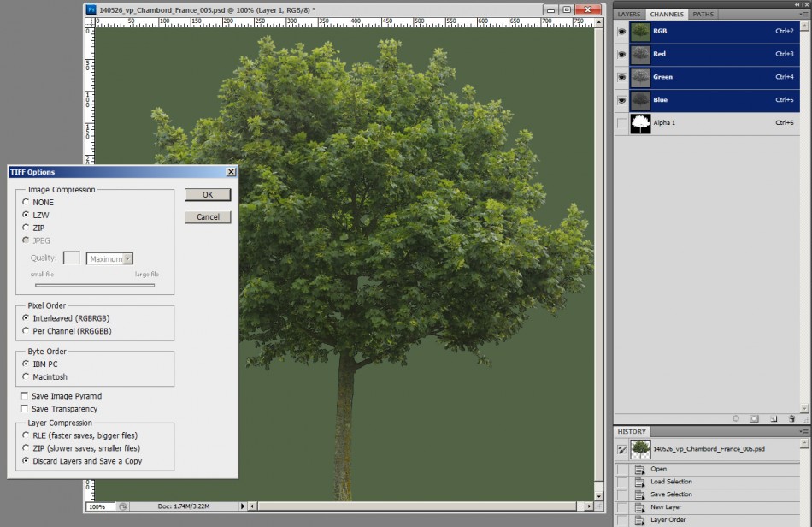812x527 pixels.
Task: Select the ZIP image compression radio button
Action: 26,228
